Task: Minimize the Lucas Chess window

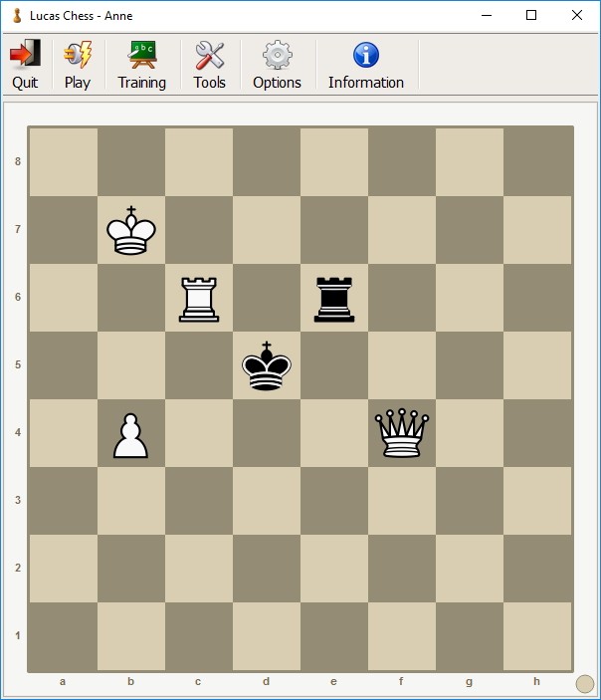Action: click(486, 16)
